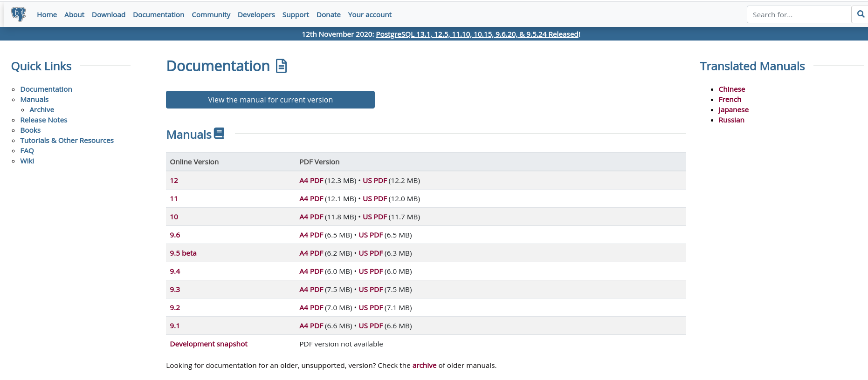Open Tutorials & Other Resources quick link
The image size is (868, 380).
[67, 141]
